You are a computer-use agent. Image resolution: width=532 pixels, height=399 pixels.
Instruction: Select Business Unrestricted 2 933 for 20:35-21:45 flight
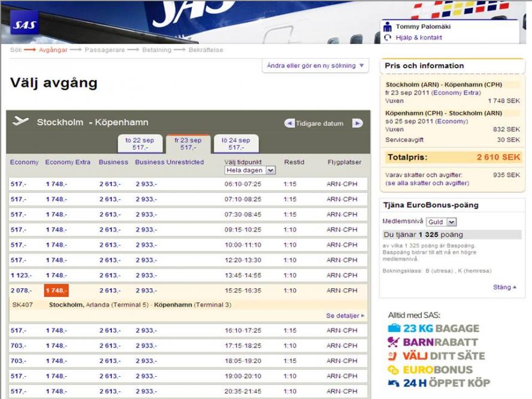coord(146,392)
